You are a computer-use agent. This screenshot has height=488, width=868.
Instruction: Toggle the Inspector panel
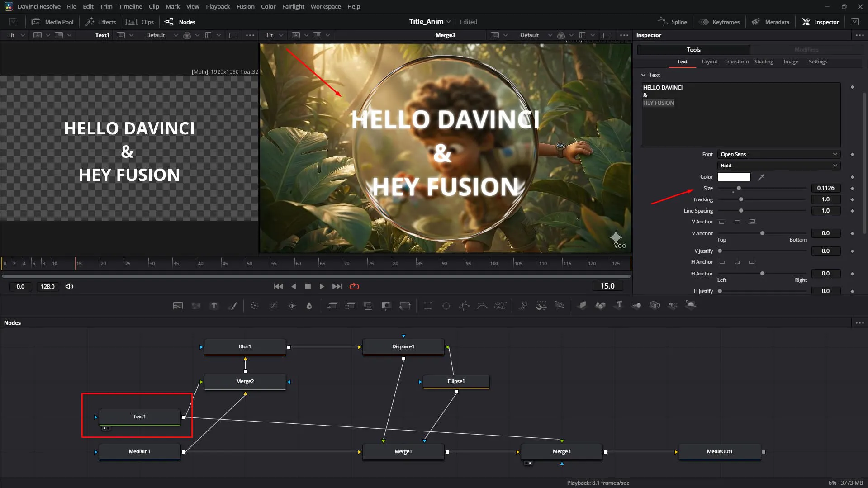(x=821, y=22)
